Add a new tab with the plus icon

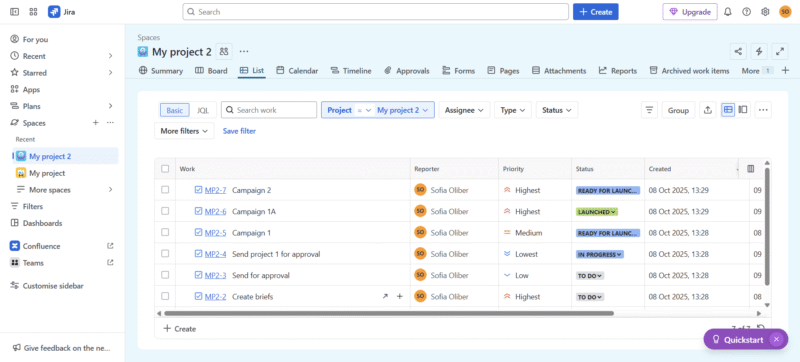pyautogui.click(x=785, y=71)
